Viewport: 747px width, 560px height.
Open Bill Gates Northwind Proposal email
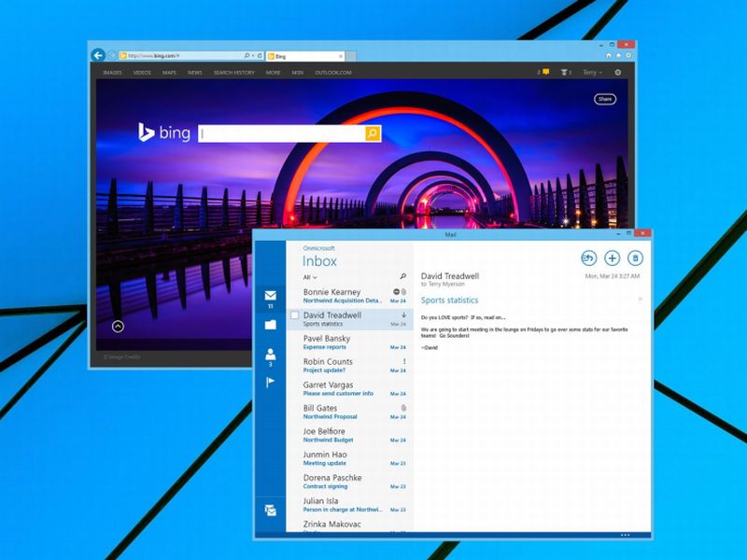351,412
